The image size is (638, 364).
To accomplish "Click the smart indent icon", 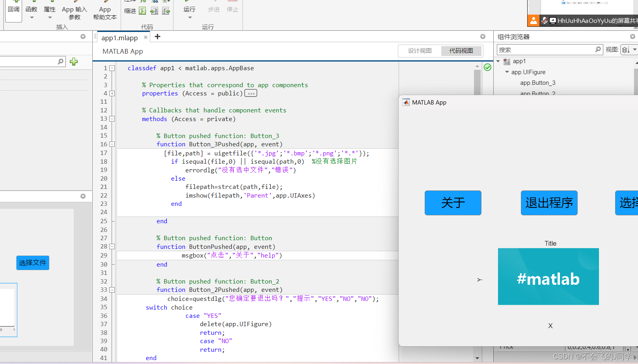I will point(142,11).
